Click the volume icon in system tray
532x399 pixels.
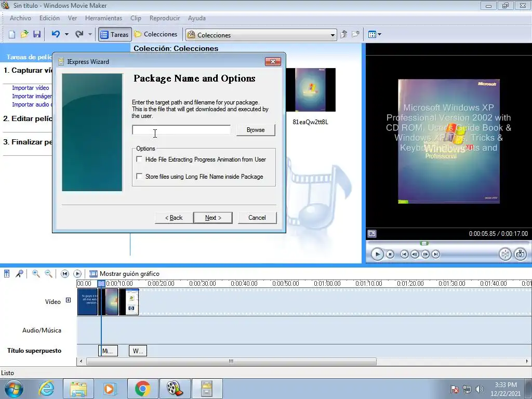pos(480,389)
